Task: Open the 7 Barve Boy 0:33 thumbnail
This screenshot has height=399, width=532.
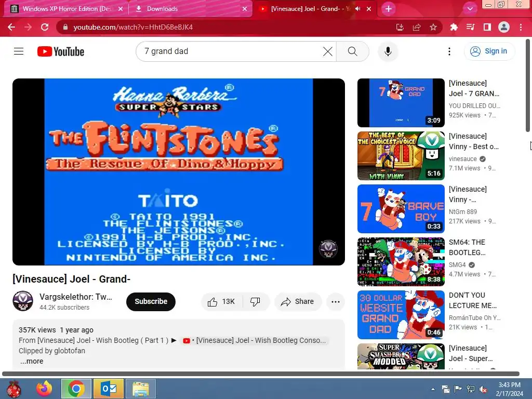Action: click(x=401, y=209)
